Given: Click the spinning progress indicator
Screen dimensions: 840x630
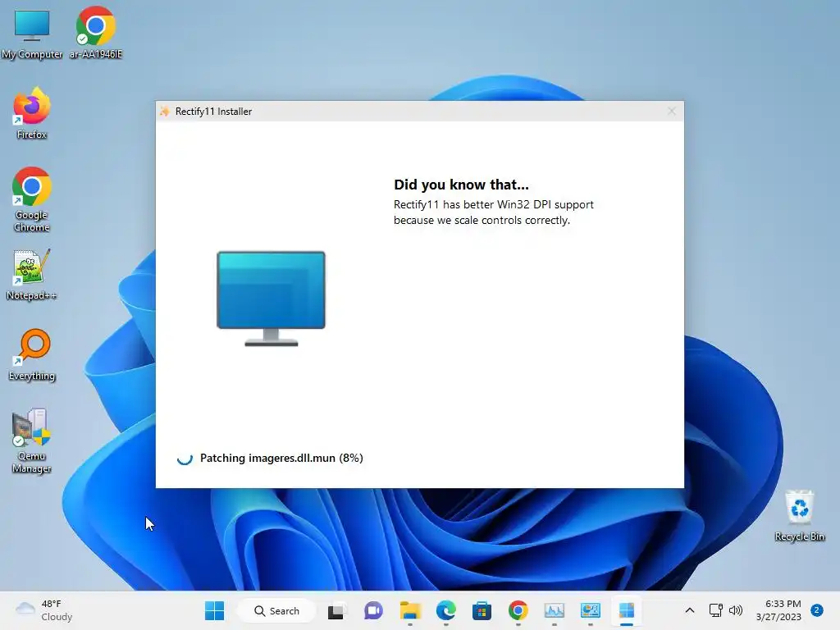Looking at the screenshot, I should (185, 458).
